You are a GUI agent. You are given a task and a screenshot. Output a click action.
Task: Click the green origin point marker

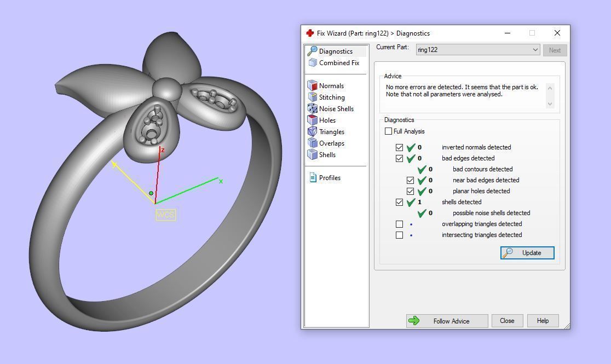point(151,193)
